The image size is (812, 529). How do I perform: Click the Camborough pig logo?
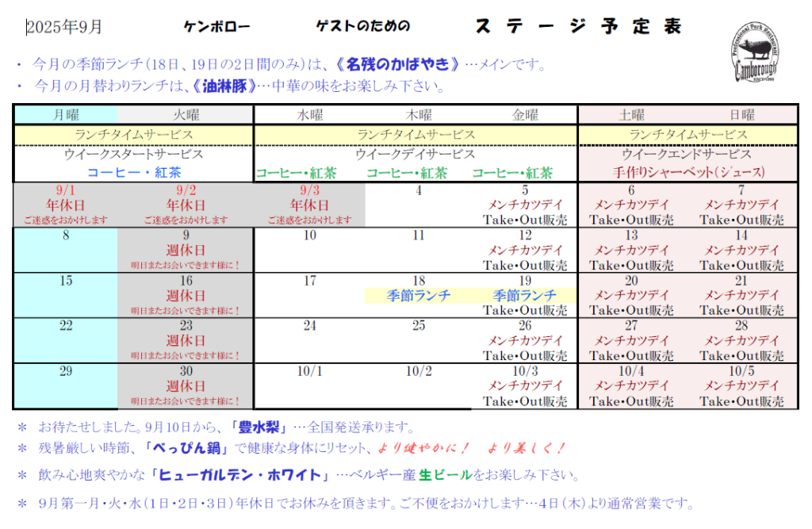pyautogui.click(x=756, y=52)
